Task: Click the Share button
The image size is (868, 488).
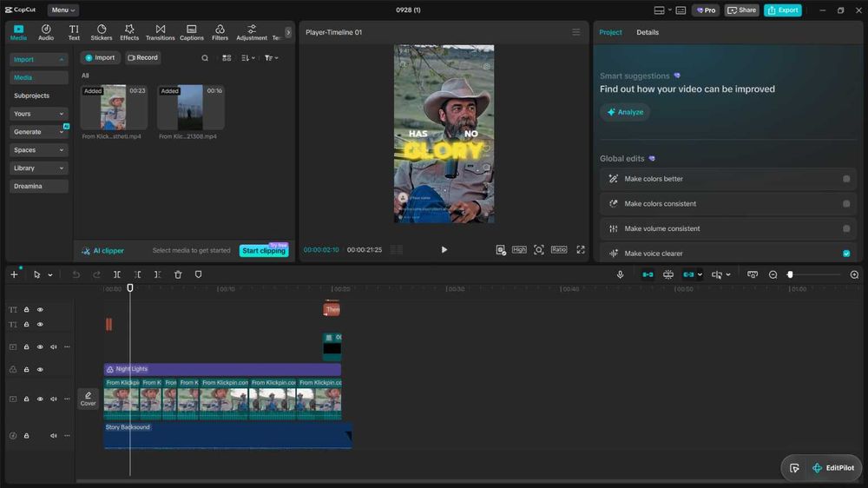Action: point(742,10)
